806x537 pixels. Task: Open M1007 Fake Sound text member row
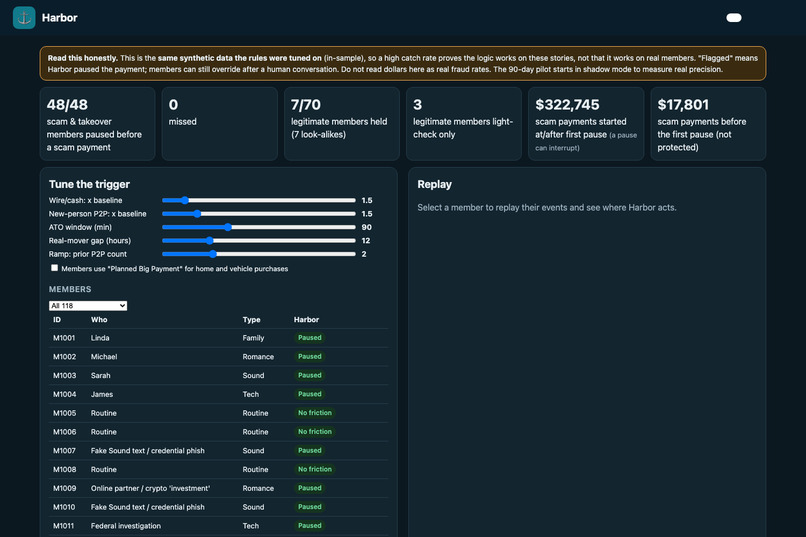click(x=218, y=450)
